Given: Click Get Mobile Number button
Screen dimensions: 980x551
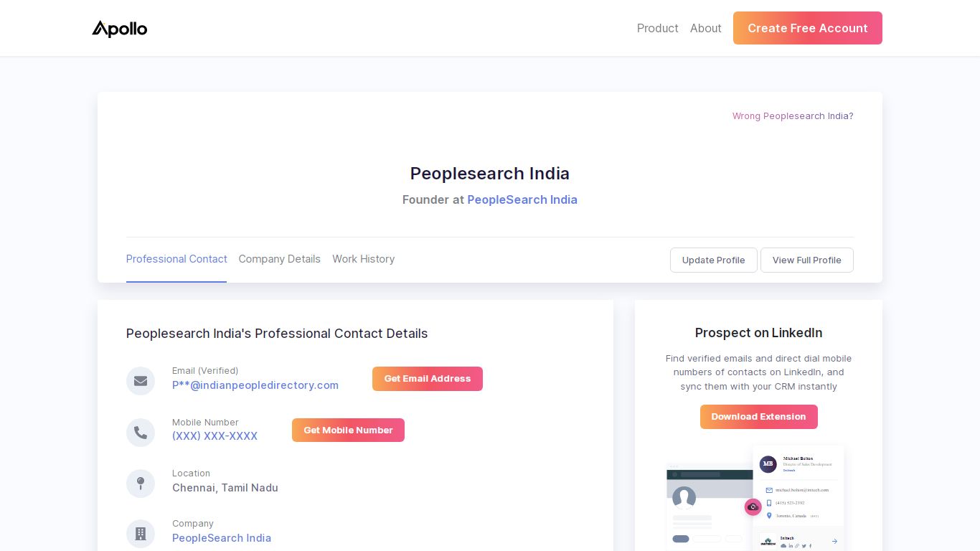Looking at the screenshot, I should point(348,430).
